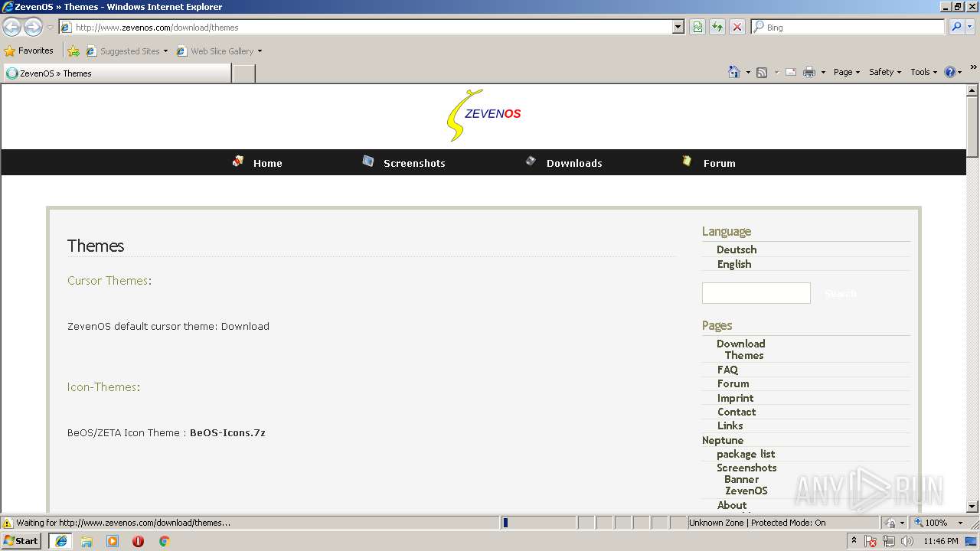The image size is (980, 551).
Task: Open Windows Explorer folder taskbar icon
Action: tap(87, 541)
